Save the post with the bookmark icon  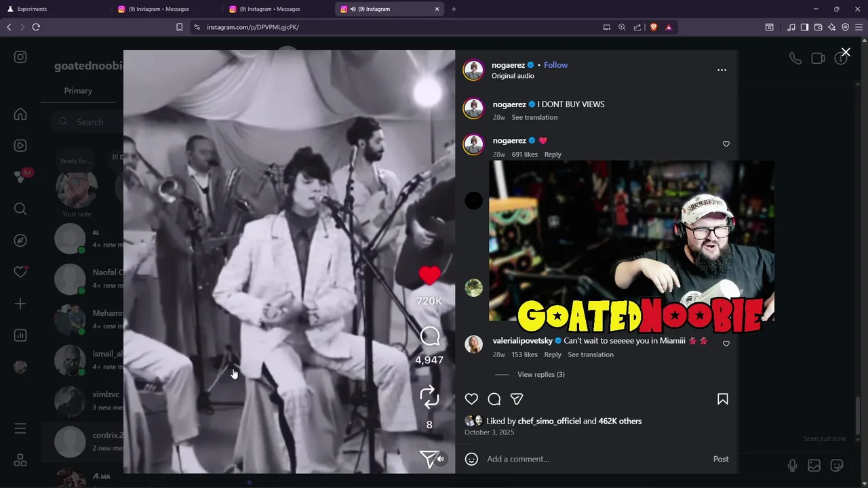coord(723,399)
